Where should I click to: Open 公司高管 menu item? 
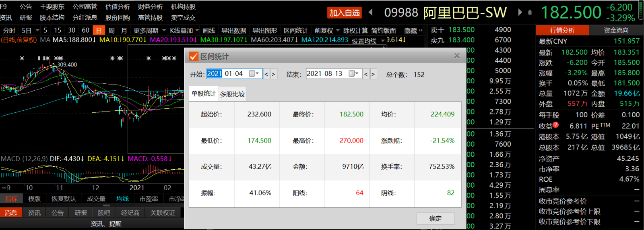[x=85, y=7]
